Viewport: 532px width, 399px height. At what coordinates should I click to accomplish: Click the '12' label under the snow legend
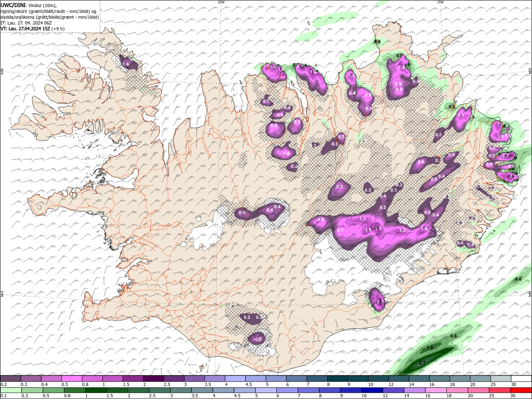click(391, 384)
